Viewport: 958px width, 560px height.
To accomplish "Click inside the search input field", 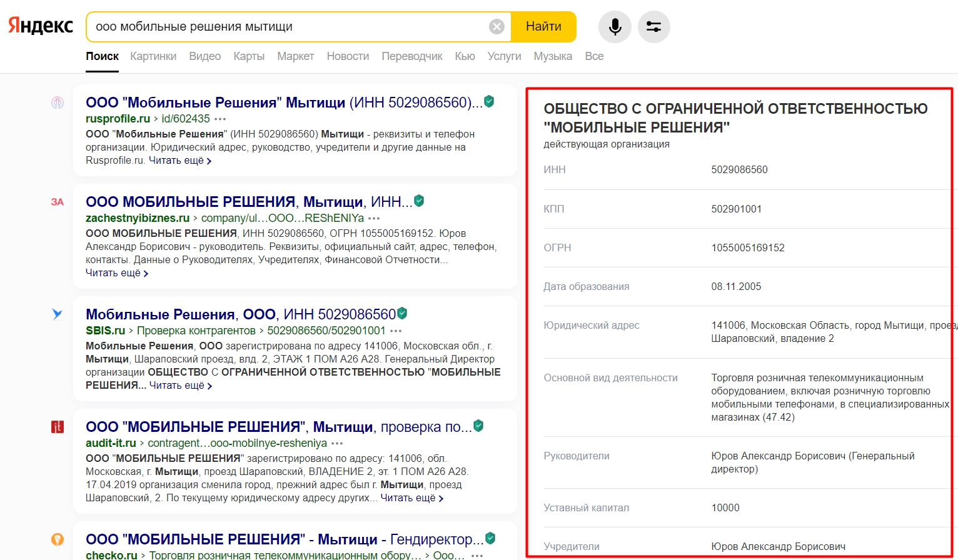I will (x=288, y=27).
